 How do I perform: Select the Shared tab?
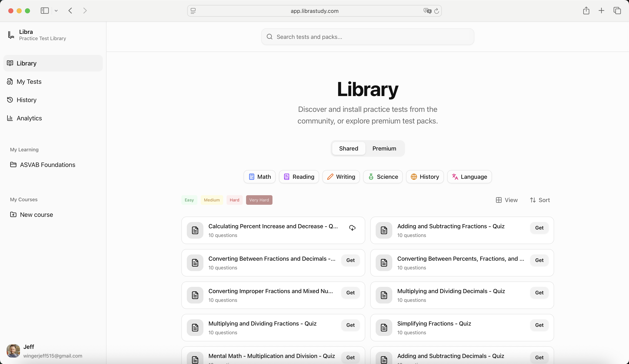click(x=348, y=148)
